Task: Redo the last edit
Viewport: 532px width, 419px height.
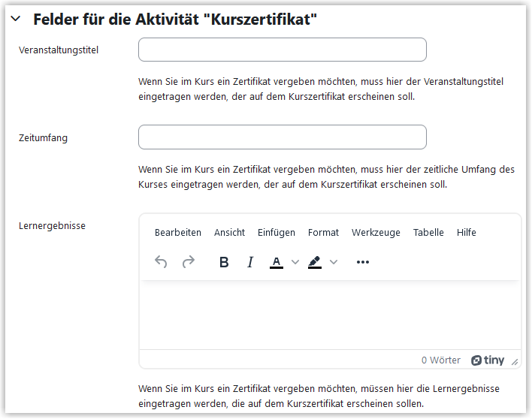Action: (189, 262)
